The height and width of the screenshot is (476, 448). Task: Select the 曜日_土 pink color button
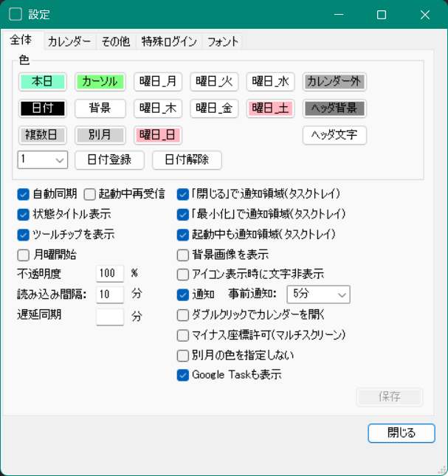[x=271, y=108]
